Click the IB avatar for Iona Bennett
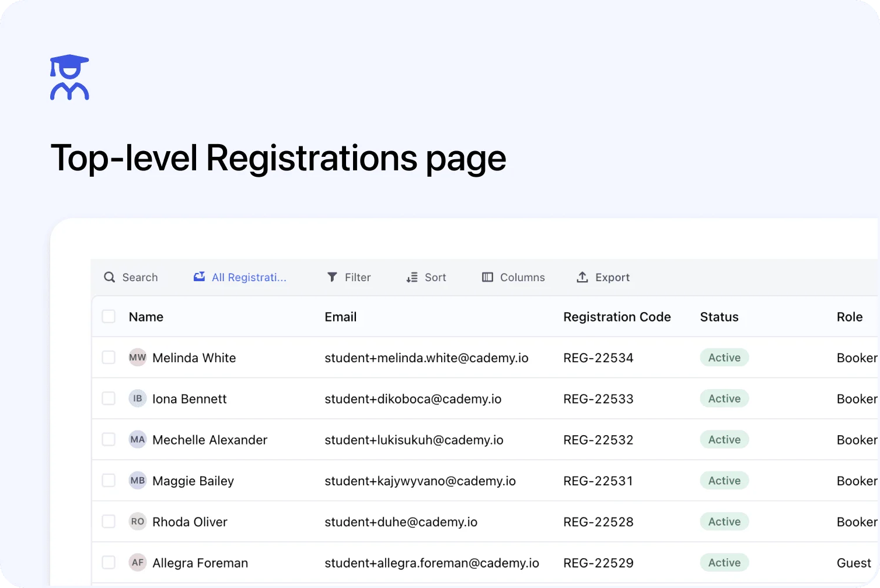Image resolution: width=880 pixels, height=588 pixels. (x=138, y=398)
